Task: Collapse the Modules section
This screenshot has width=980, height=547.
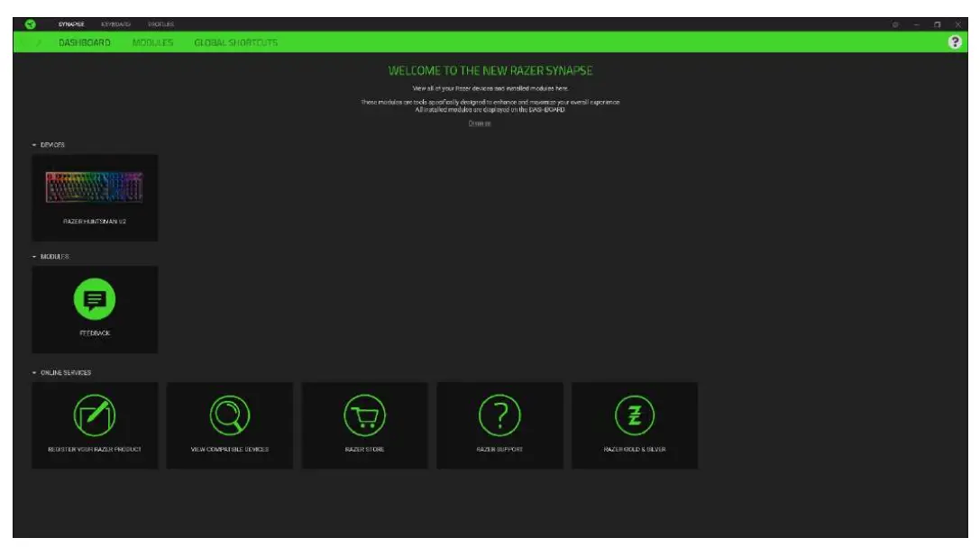Action: pos(34,257)
